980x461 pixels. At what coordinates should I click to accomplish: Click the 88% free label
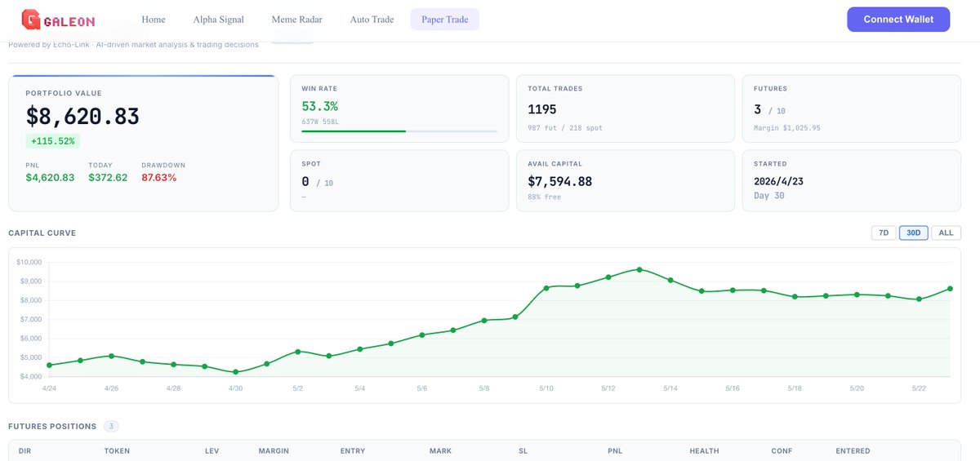tap(544, 197)
